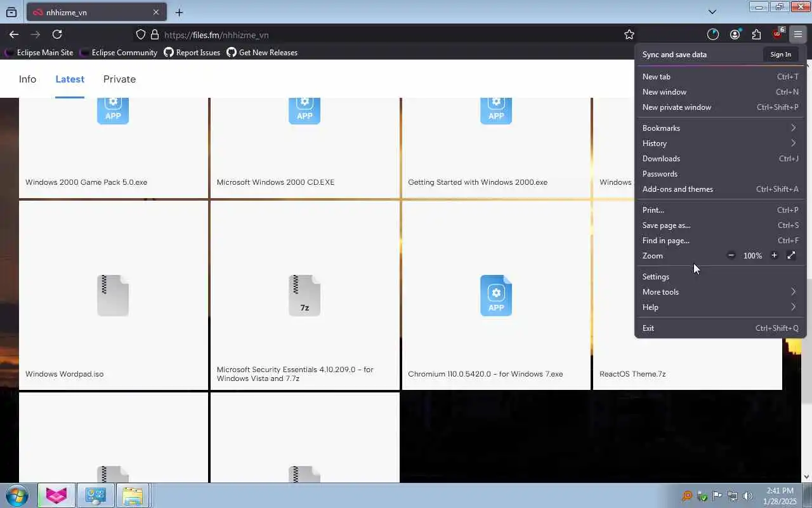The image size is (812, 508).
Task: Open Windows 2000 Game Pack APP icon
Action: [113, 111]
